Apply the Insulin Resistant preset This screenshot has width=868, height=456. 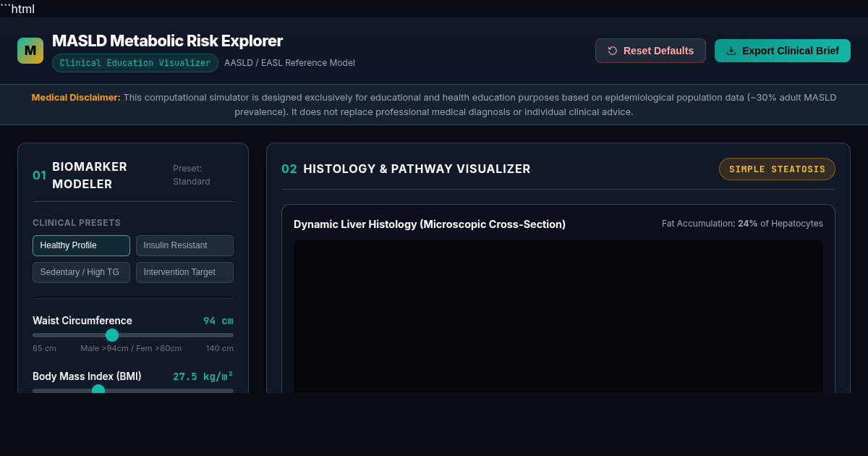click(184, 245)
